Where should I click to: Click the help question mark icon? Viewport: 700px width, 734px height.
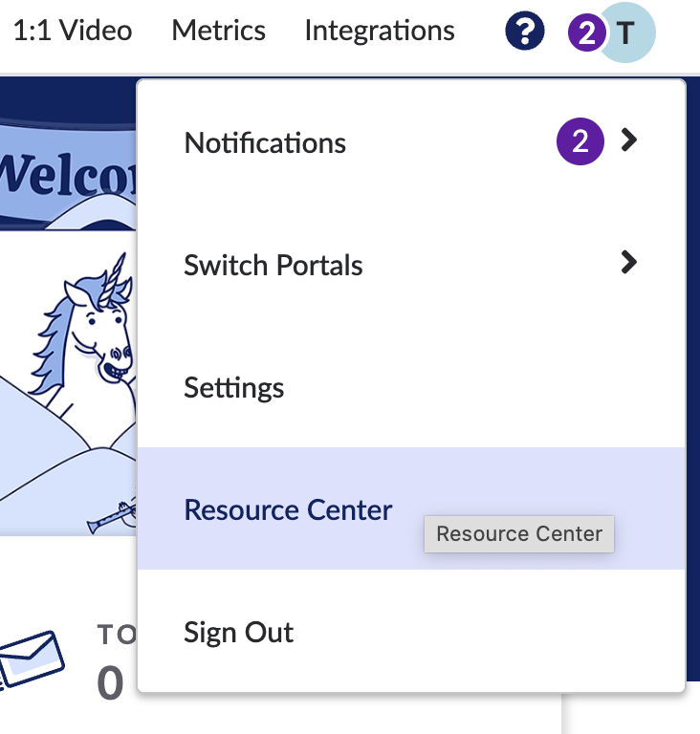tap(525, 33)
